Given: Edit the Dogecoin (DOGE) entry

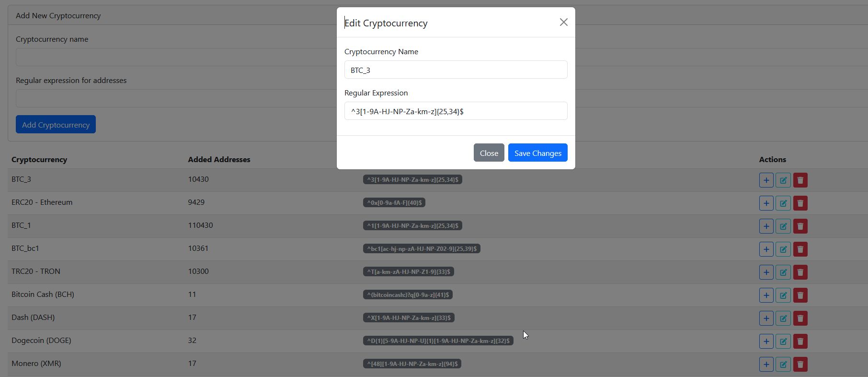Looking at the screenshot, I should 783,342.
